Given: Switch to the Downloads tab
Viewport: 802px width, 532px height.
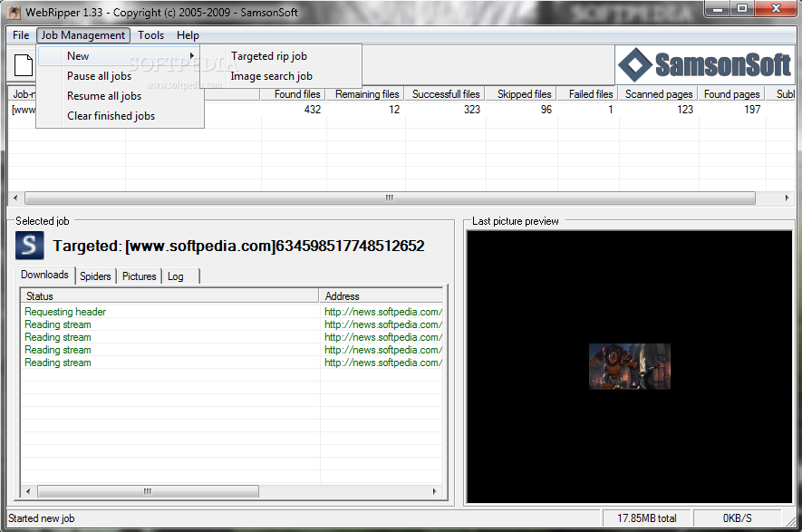Looking at the screenshot, I should pos(44,275).
